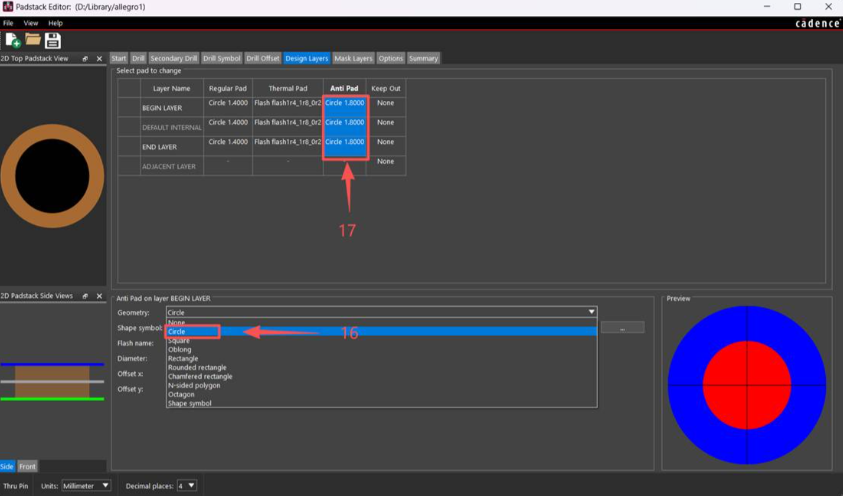Select the Front view tab
This screenshot has height=496, width=843.
coord(27,466)
